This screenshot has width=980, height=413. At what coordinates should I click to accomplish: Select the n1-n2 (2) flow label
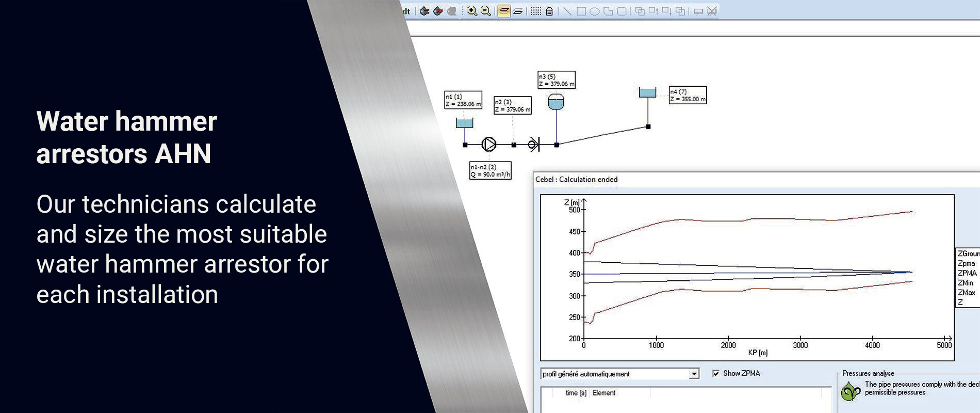click(490, 171)
